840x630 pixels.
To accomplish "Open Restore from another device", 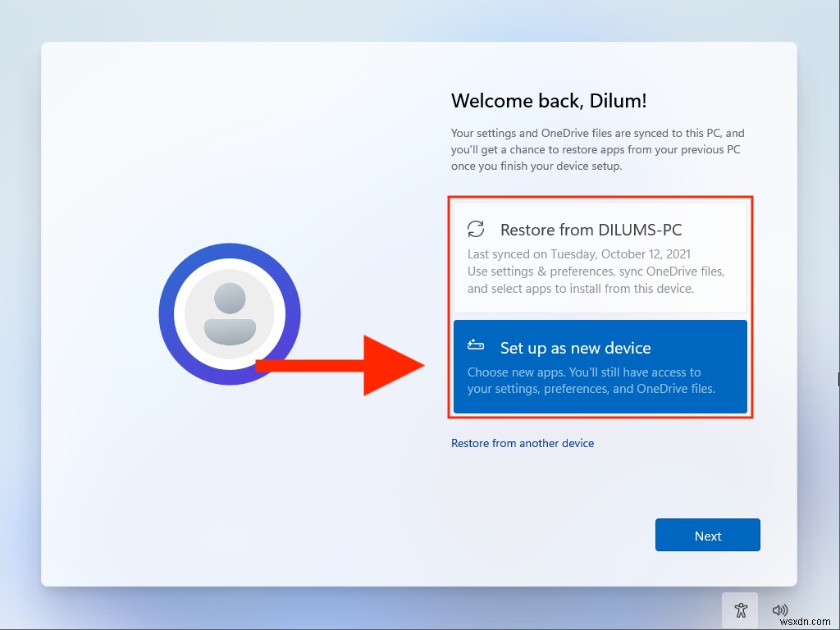I will click(523, 443).
